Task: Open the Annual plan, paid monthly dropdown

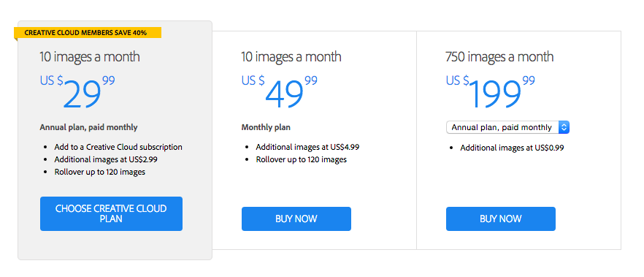Action: click(x=507, y=127)
